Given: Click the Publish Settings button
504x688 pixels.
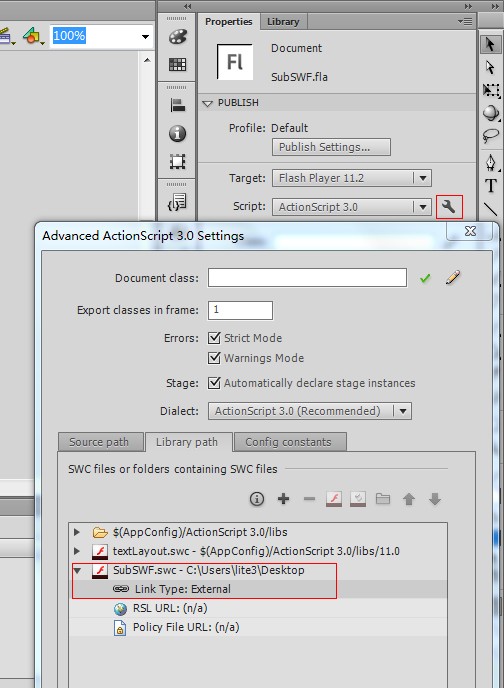Looking at the screenshot, I should point(331,147).
